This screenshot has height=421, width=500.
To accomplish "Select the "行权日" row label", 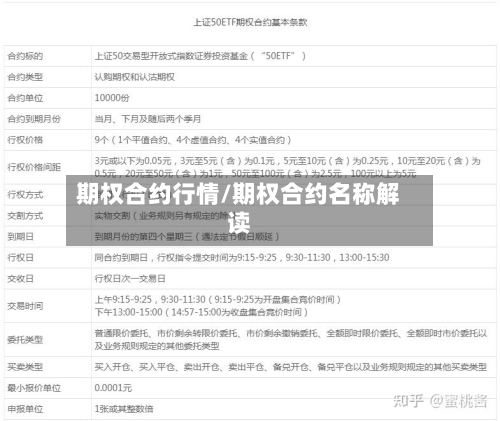I will (21, 257).
